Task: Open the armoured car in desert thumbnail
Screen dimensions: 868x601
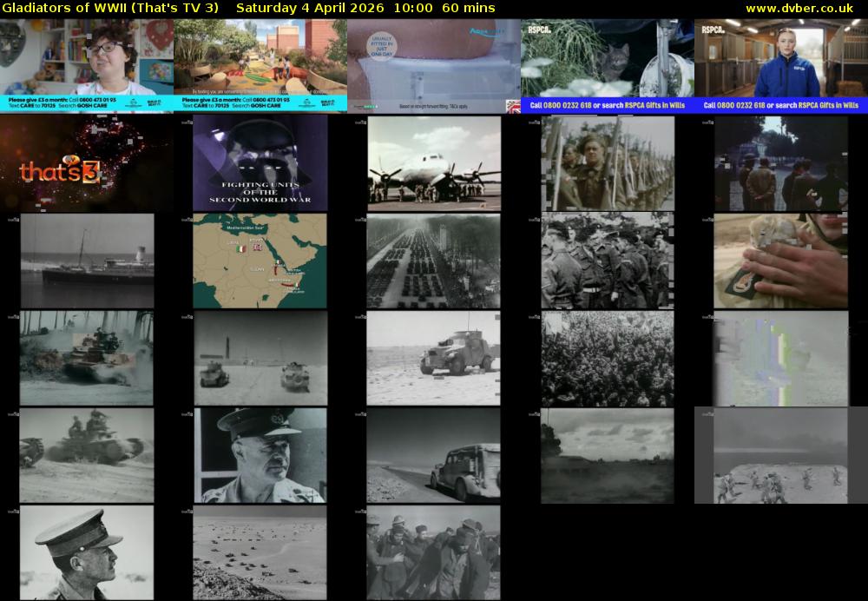Action: (x=431, y=357)
